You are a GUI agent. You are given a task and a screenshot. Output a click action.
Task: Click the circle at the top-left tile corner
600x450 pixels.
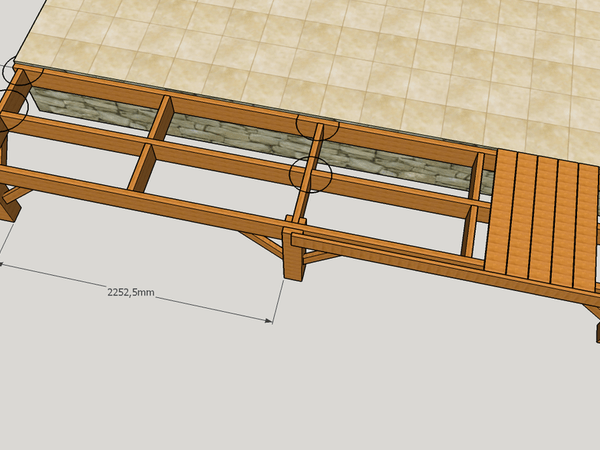[19, 71]
